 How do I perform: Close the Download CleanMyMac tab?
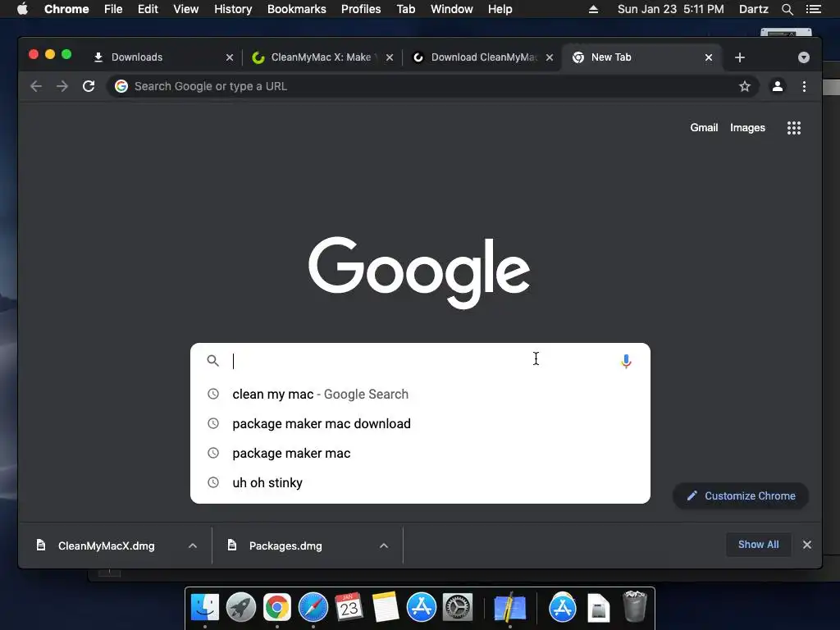click(x=549, y=57)
